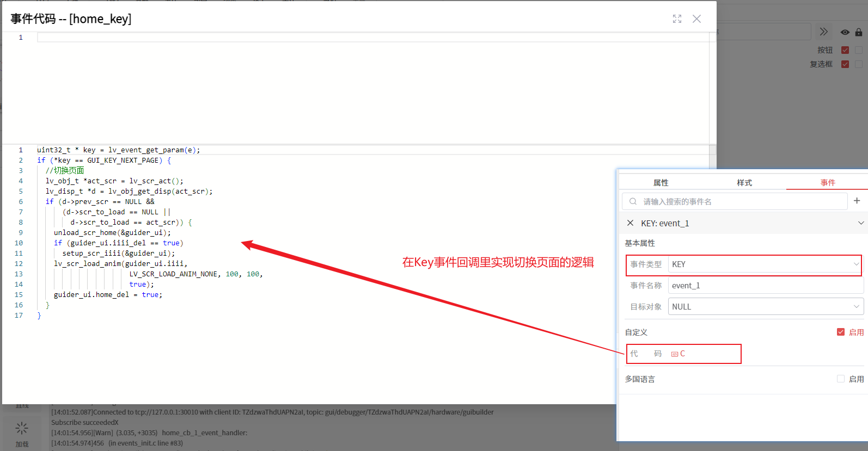Check the 复选框 lock checkbox

click(859, 64)
